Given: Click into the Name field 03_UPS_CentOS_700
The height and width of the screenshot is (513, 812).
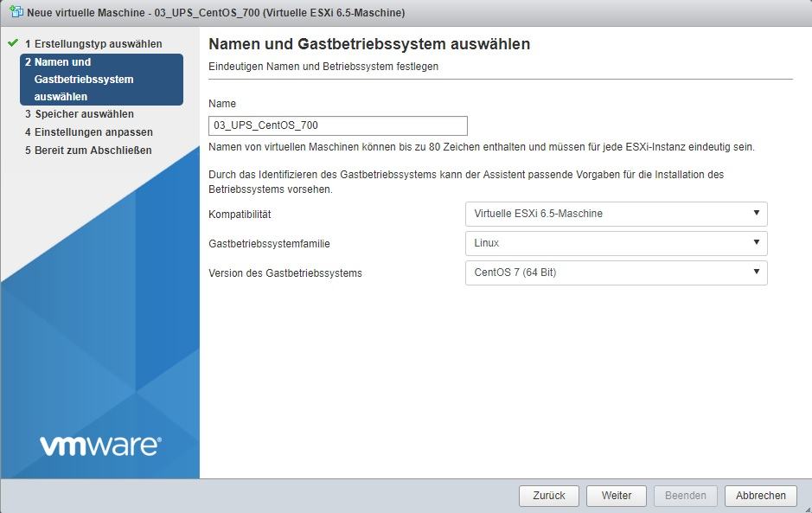Looking at the screenshot, I should click(x=337, y=126).
